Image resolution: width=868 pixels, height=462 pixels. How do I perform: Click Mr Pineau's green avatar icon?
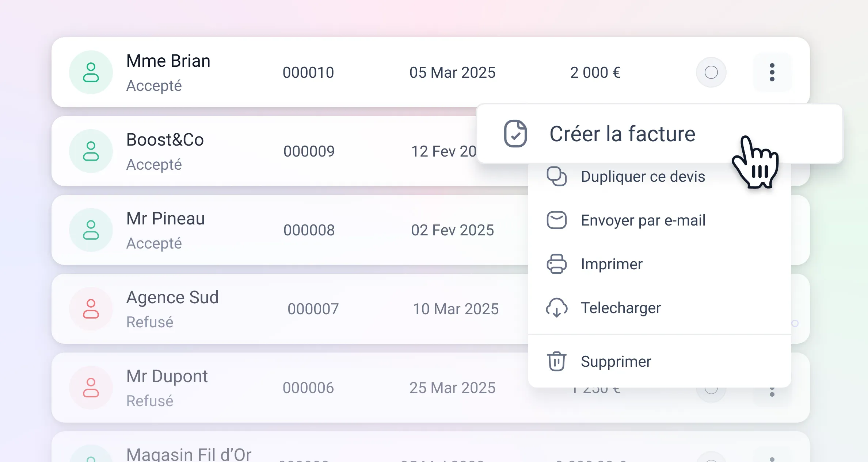pyautogui.click(x=91, y=230)
